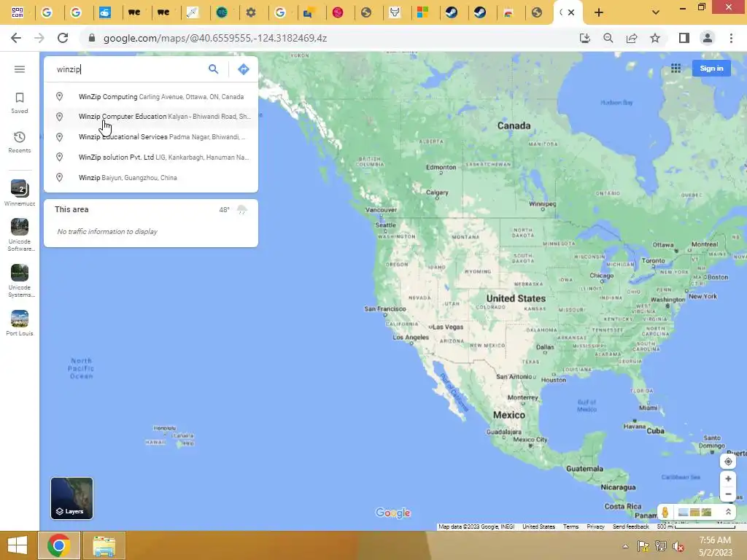The image size is (747, 560).
Task: Click the weather icon in This area
Action: 242,209
